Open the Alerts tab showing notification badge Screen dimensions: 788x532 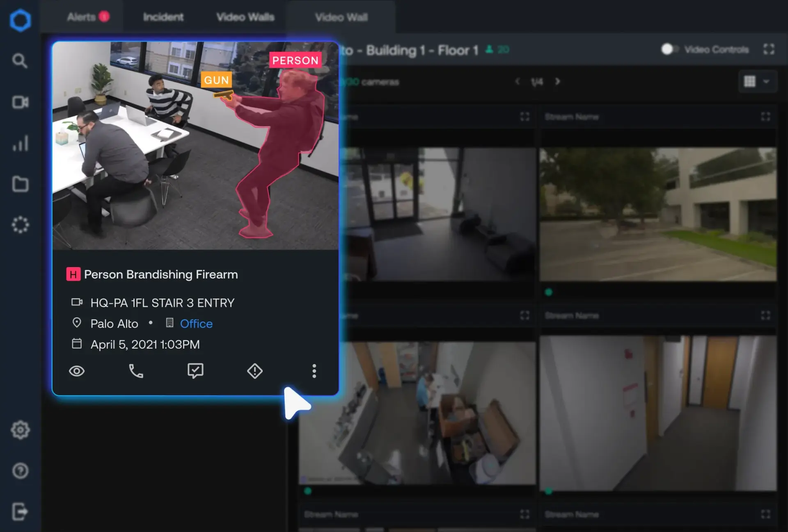(x=87, y=17)
